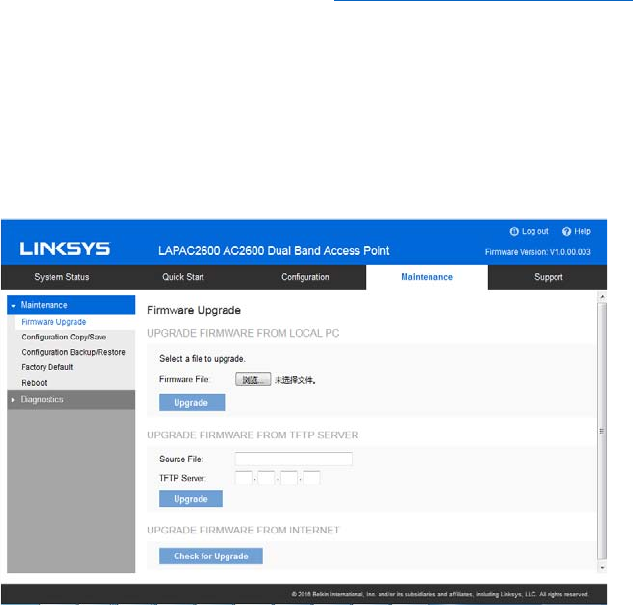The image size is (633, 605).
Task: Click the scrollbar up arrow
Action: pyautogui.click(x=602, y=297)
